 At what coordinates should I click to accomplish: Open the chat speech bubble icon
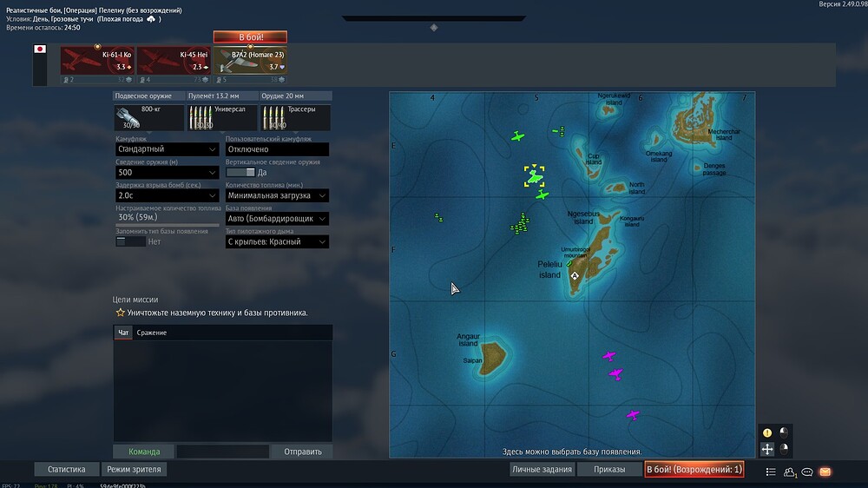point(807,472)
